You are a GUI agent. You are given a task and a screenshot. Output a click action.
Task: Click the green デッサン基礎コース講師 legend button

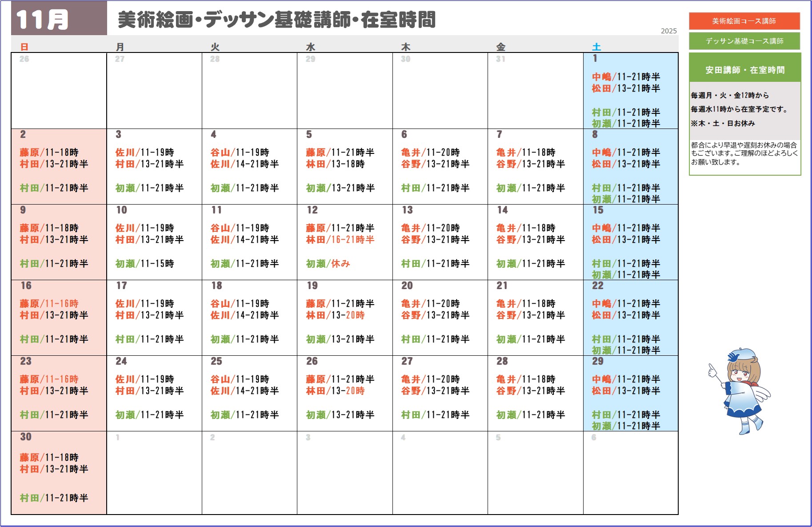click(x=744, y=41)
